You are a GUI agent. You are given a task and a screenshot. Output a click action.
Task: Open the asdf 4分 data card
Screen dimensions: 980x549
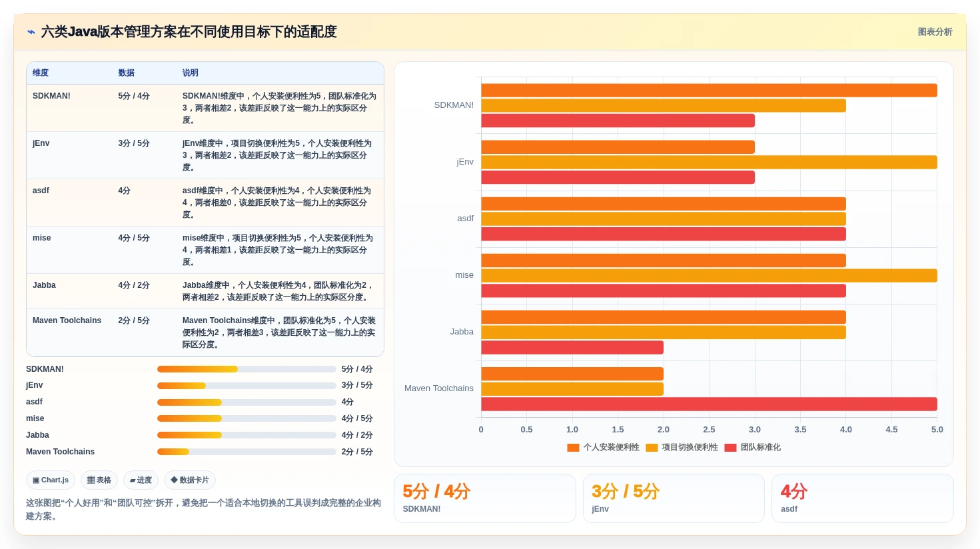pos(863,498)
